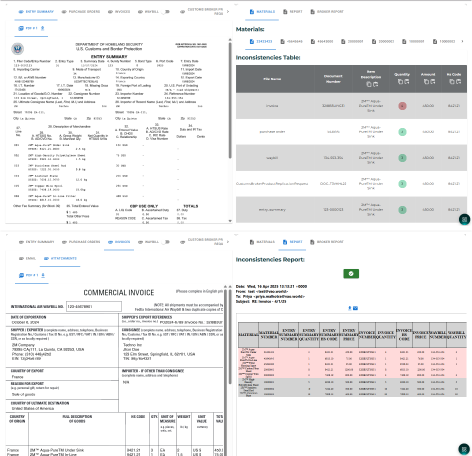
Task: Select the first material document tab 33433433
Action: pos(261,41)
